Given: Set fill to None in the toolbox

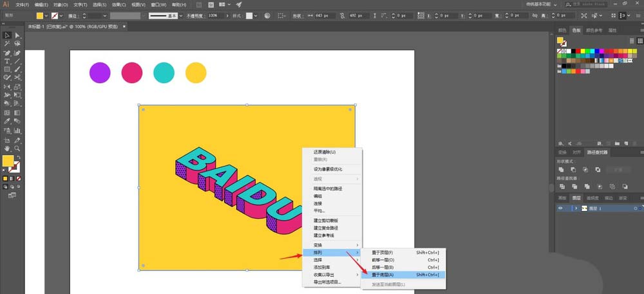Looking at the screenshot, I should pyautogui.click(x=19, y=179).
